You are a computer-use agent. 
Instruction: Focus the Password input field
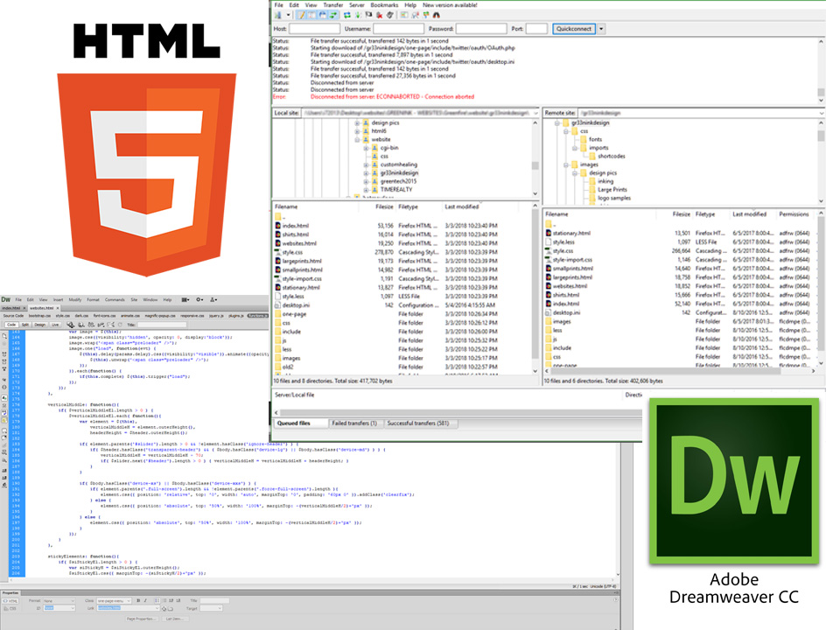pos(481,29)
